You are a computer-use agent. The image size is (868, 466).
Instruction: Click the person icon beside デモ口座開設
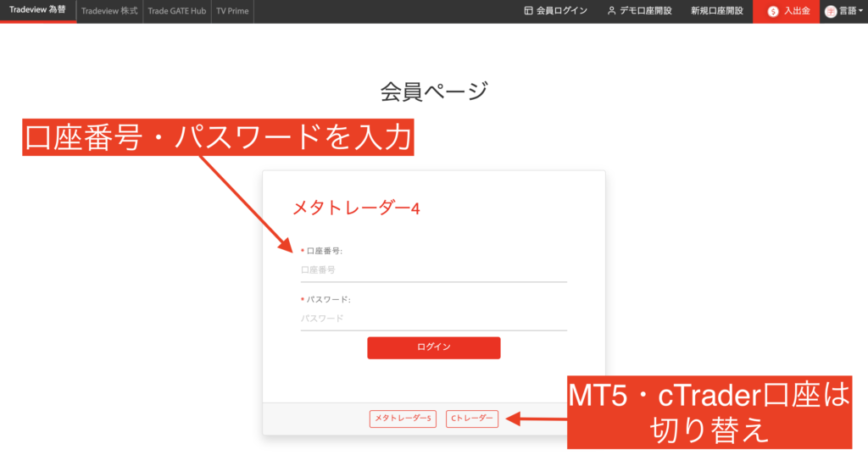pyautogui.click(x=611, y=11)
